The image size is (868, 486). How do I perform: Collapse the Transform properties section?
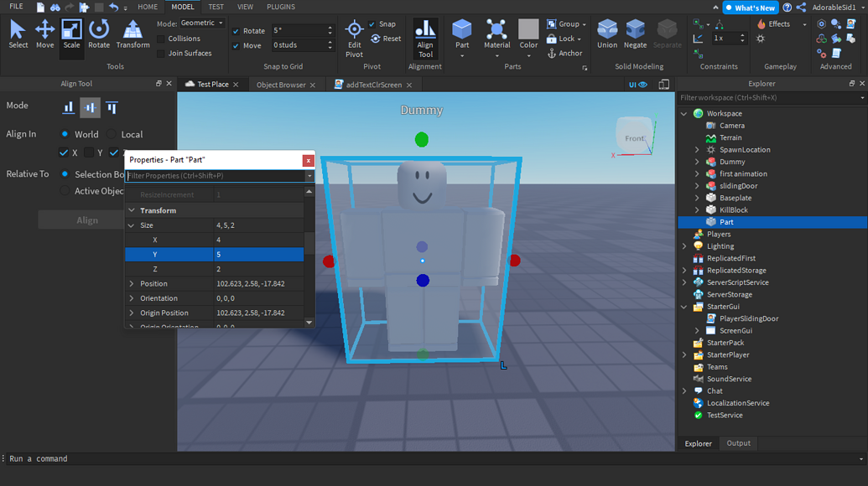132,210
